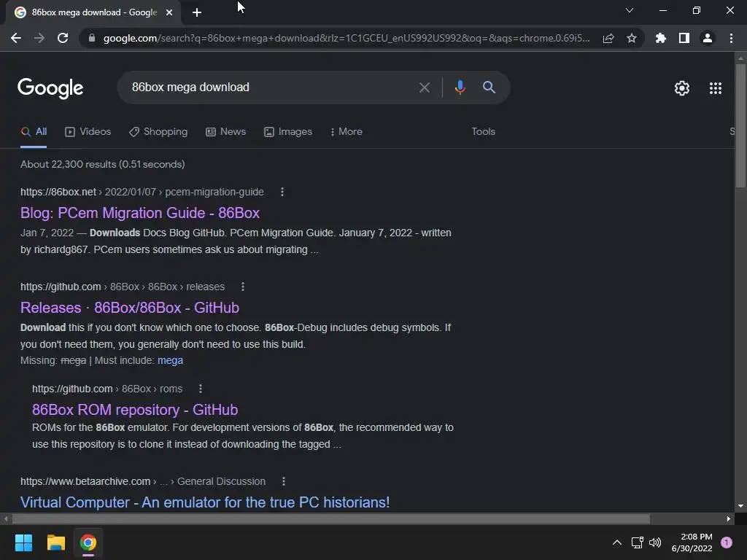Open the Windows Start menu
The image size is (747, 560).
coord(23,542)
